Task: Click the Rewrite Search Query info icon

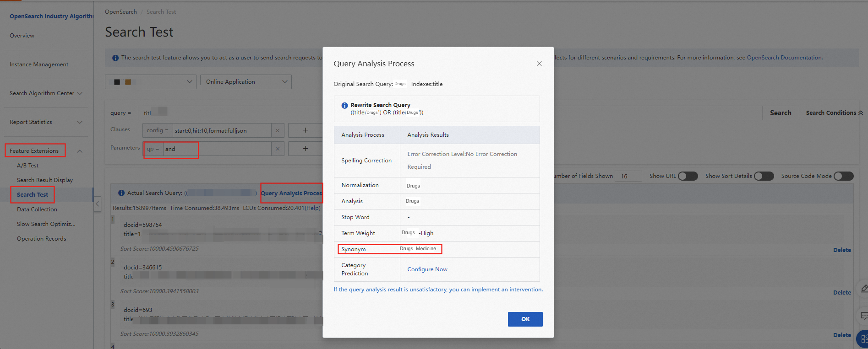Action: 344,106
